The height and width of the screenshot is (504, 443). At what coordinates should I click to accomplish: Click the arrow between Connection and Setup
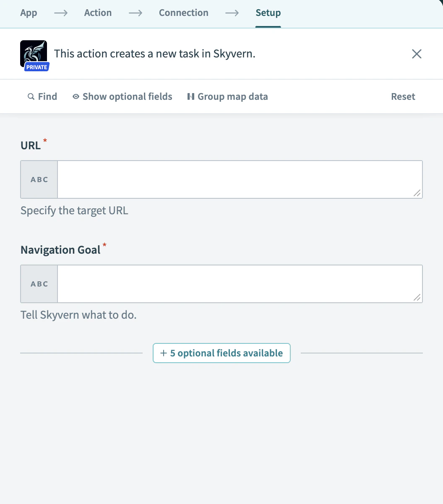[x=232, y=13]
